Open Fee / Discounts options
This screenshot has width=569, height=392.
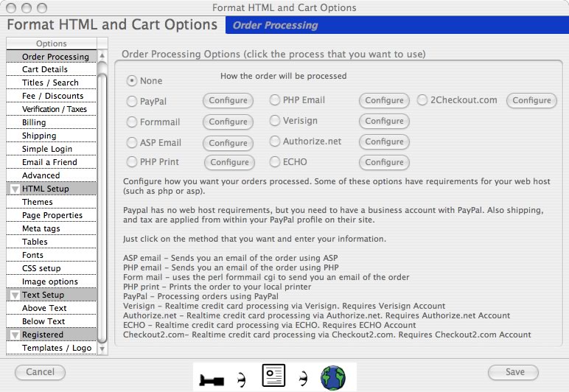[52, 96]
